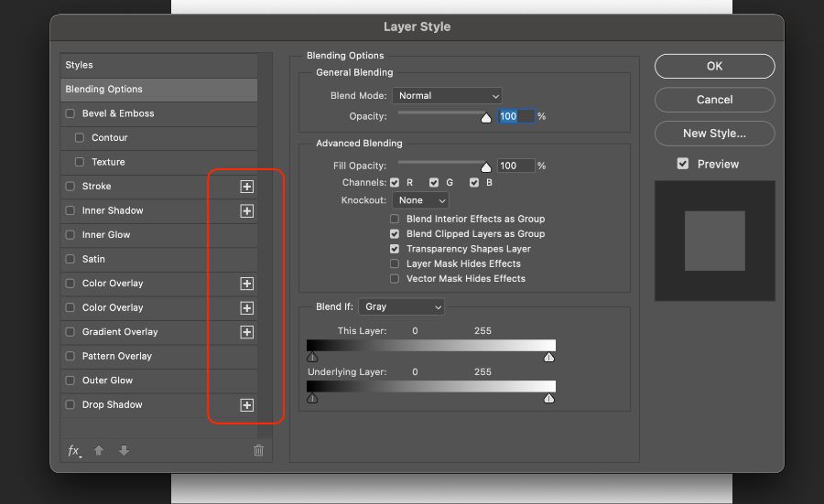Toggle the Preview checkbox
This screenshot has width=824, height=504.
[x=683, y=164]
